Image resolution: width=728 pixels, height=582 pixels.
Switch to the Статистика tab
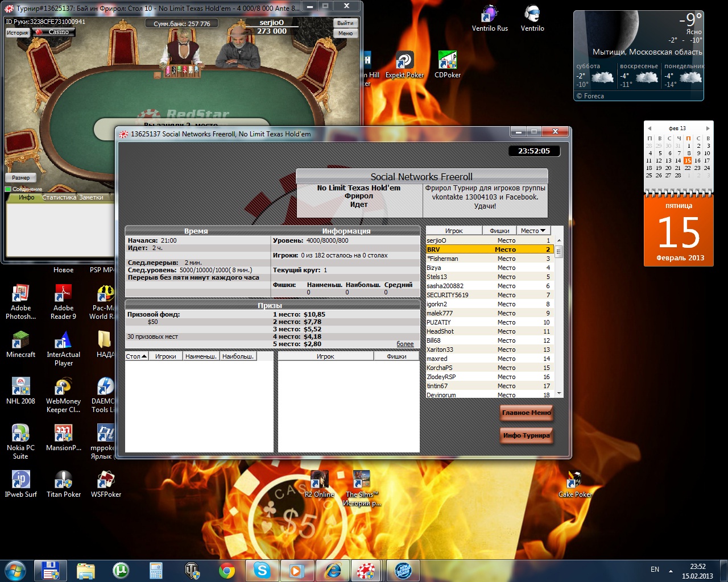60,197
